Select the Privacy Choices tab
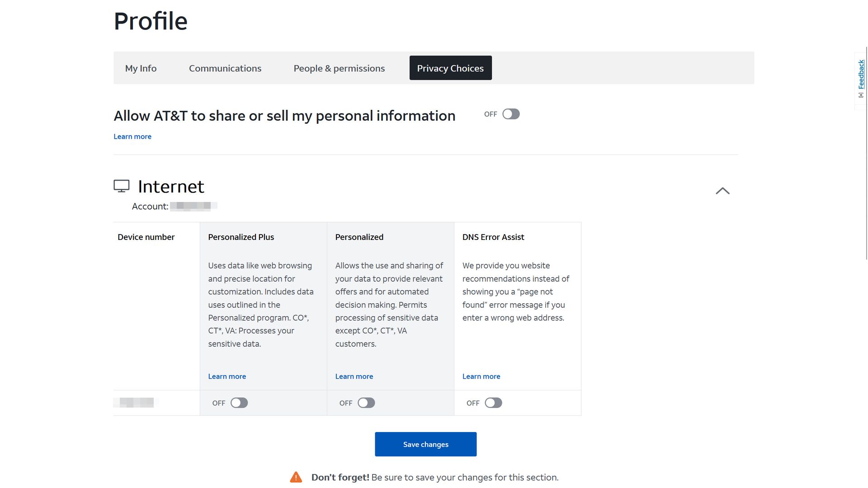The image size is (868, 488). pos(450,68)
